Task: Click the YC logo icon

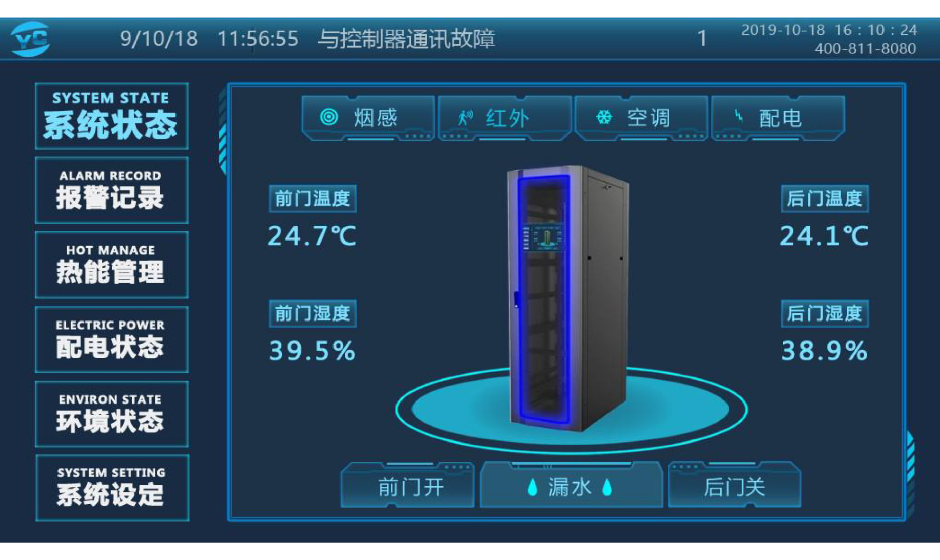Action: 31,39
